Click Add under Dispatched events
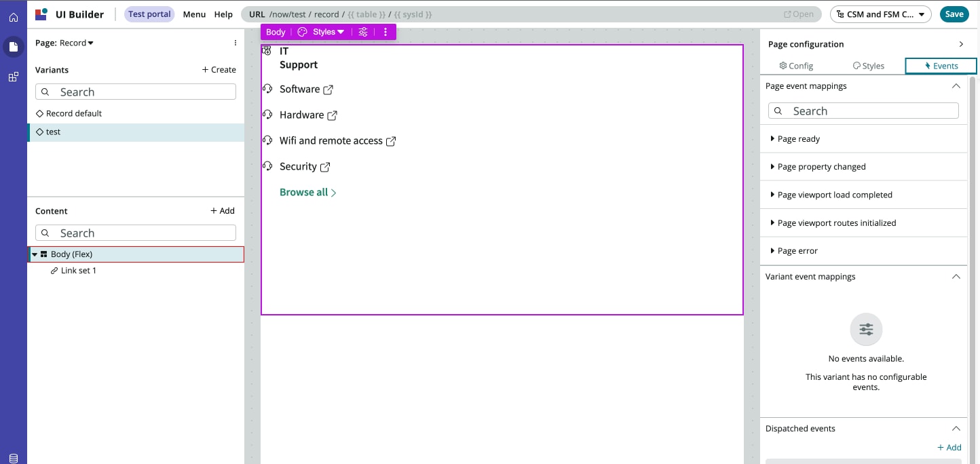The width and height of the screenshot is (980, 464). tap(949, 448)
